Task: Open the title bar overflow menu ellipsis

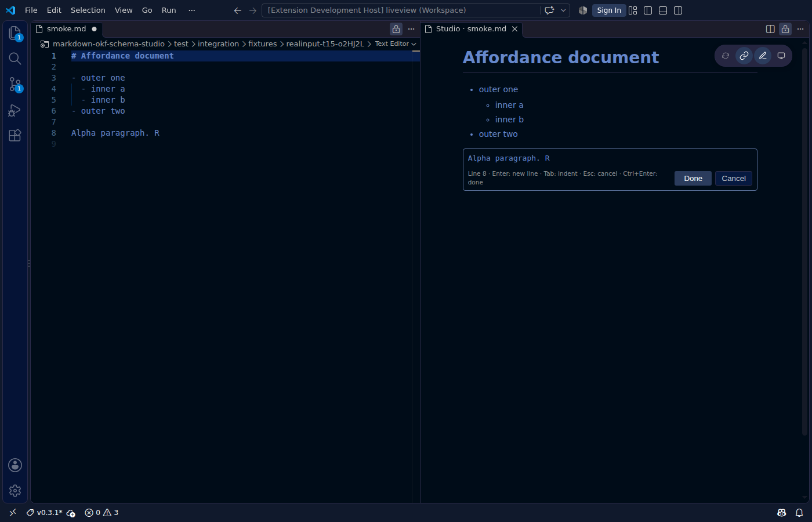Action: 192,10
